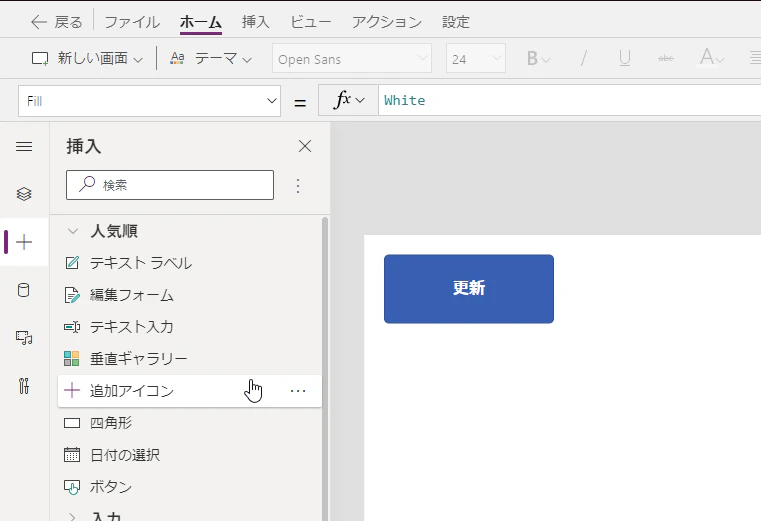Toggle the hamburger menu in the left sidebar
Screen dimensions: 761x521
[x=24, y=147]
